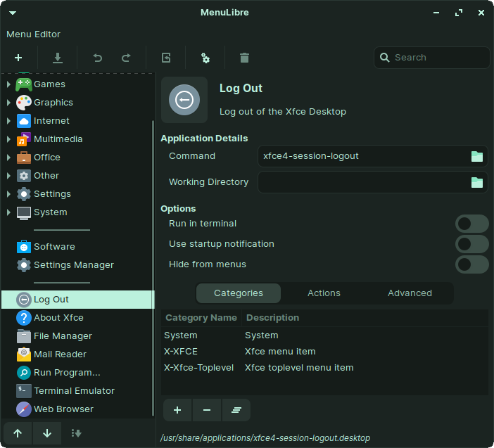The height and width of the screenshot is (448, 494).
Task: Expand the Other category
Action: [x=8, y=175]
